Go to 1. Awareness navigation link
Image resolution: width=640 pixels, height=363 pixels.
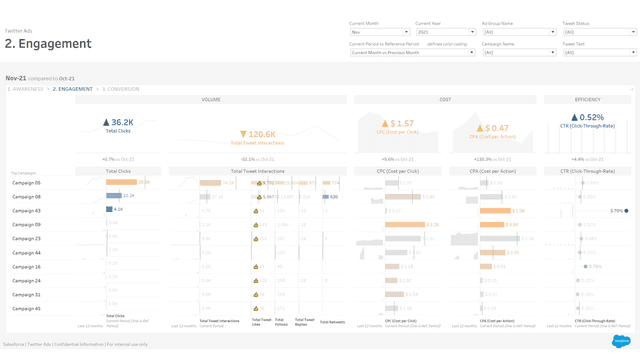[25, 89]
